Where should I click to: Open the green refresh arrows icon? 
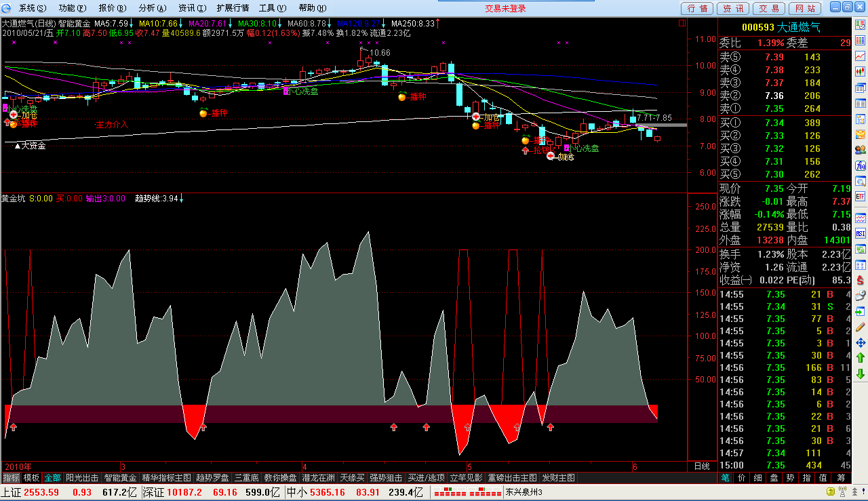tap(860, 249)
